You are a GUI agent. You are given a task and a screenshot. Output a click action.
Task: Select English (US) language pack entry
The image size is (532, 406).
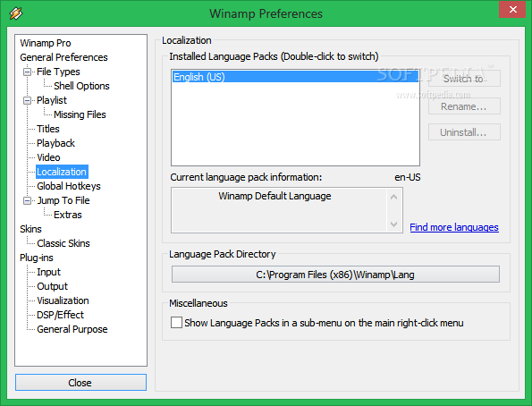[295, 77]
